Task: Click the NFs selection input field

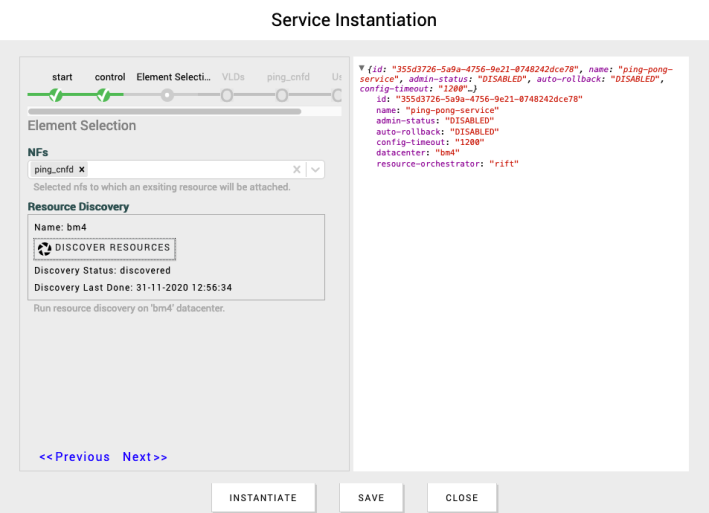Action: 190,170
